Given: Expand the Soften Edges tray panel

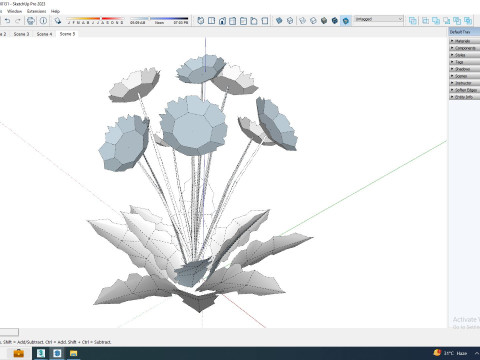Looking at the screenshot, I should (x=465, y=90).
